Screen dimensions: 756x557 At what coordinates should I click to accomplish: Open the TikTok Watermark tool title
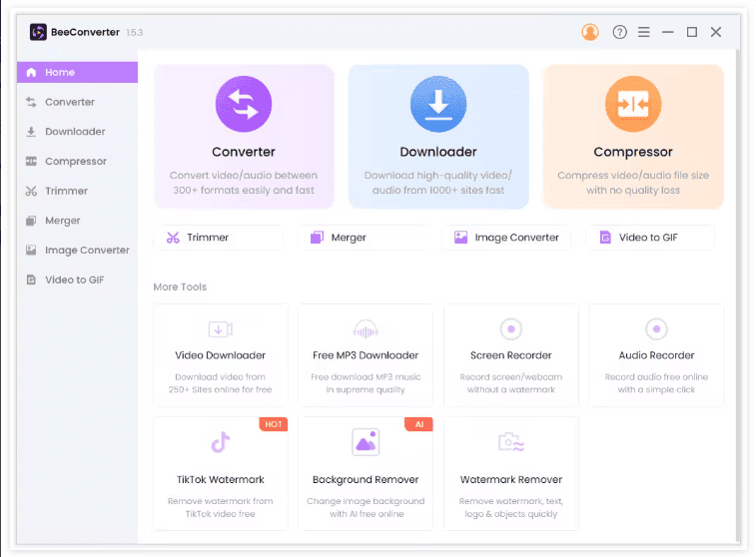pos(221,480)
